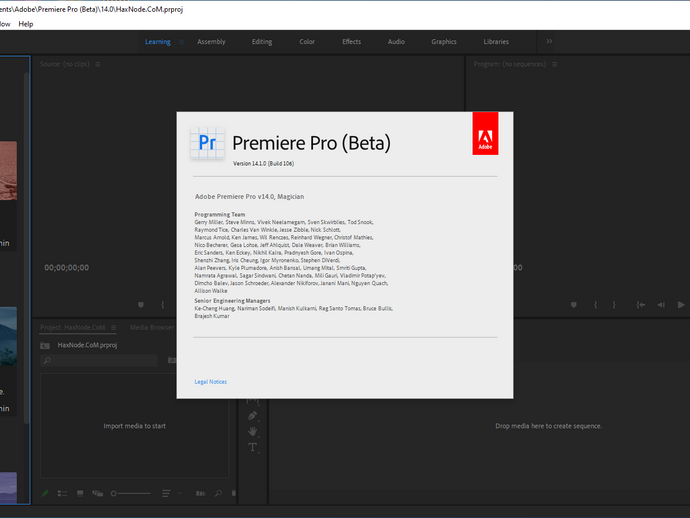
Task: Switch Project panel to Icon View
Action: [x=80, y=493]
